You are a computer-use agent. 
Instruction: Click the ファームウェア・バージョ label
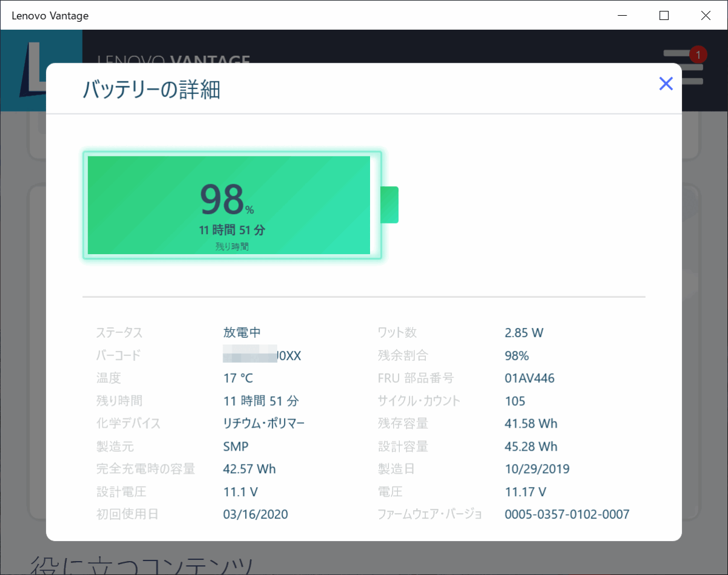(430, 514)
